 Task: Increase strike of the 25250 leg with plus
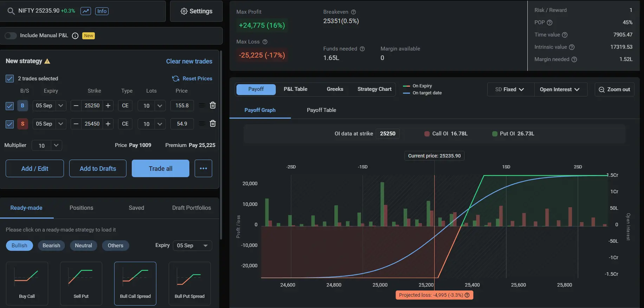[x=108, y=106]
